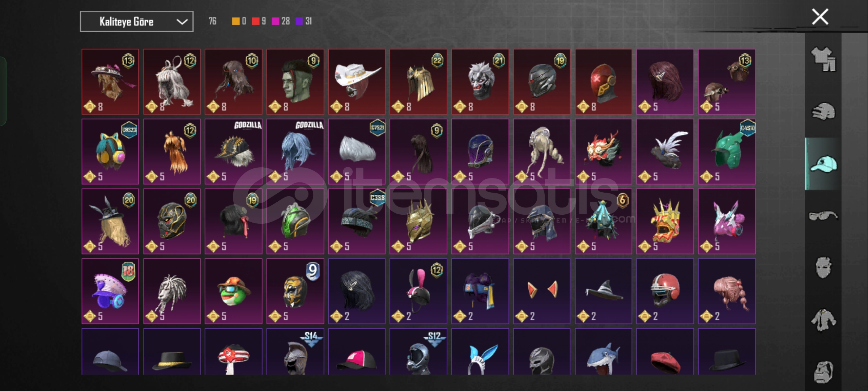868x391 pixels.
Task: Close the inventory with the X
Action: pyautogui.click(x=820, y=17)
